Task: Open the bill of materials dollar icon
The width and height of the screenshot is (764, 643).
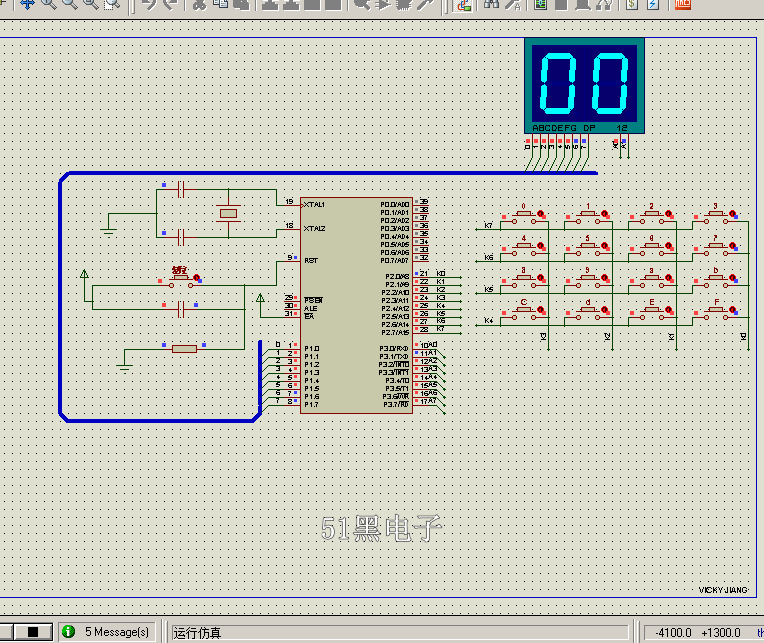Action: coord(632,4)
